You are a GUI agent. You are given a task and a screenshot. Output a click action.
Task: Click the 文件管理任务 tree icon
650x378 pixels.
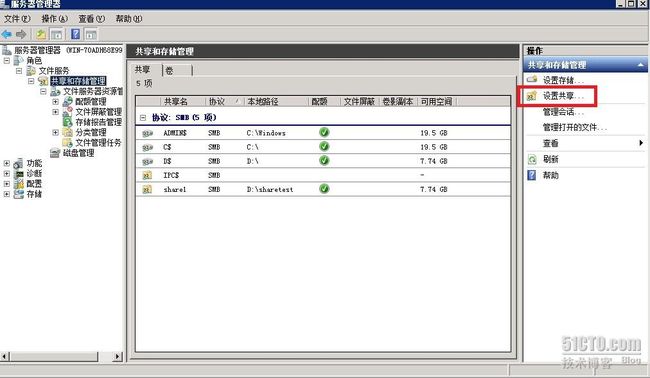(x=68, y=143)
